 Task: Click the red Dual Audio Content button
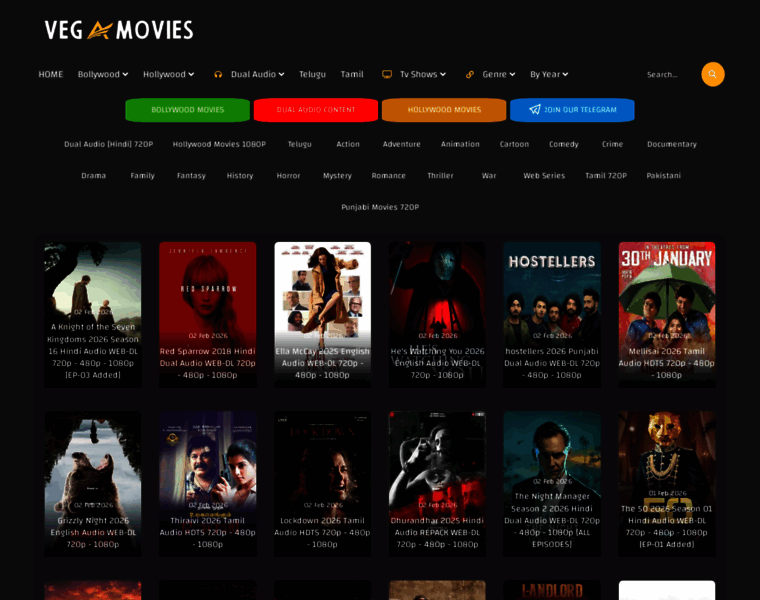coord(316,110)
